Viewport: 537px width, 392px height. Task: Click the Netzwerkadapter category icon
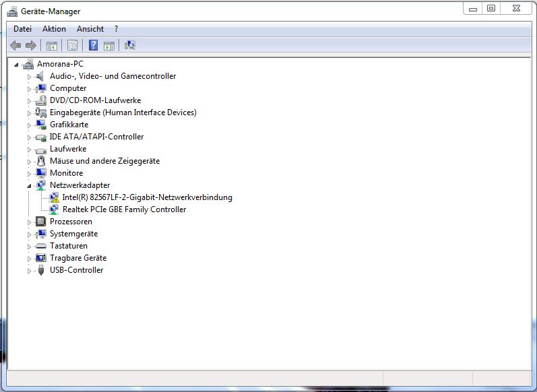41,185
